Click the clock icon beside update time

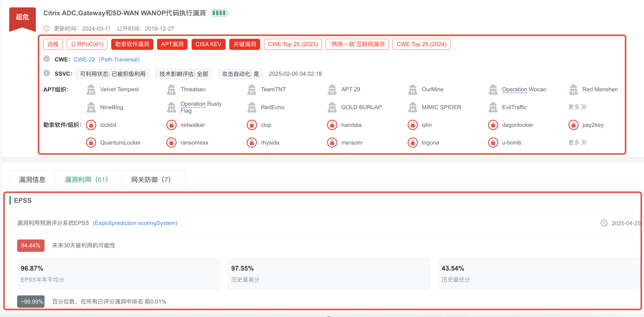click(47, 28)
